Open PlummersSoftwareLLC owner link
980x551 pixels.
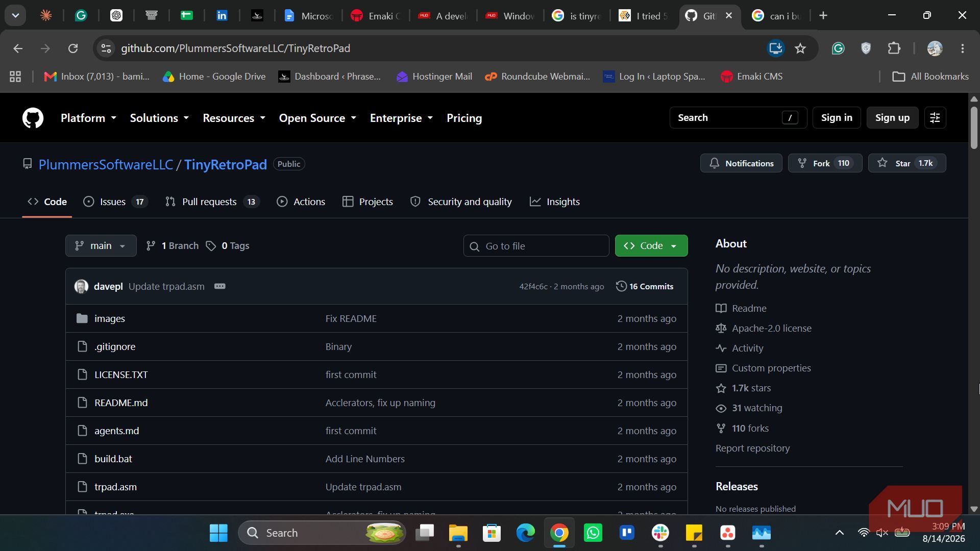106,165
